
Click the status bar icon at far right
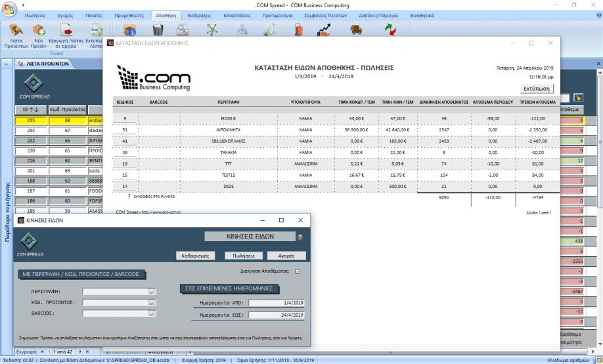pyautogui.click(x=598, y=361)
